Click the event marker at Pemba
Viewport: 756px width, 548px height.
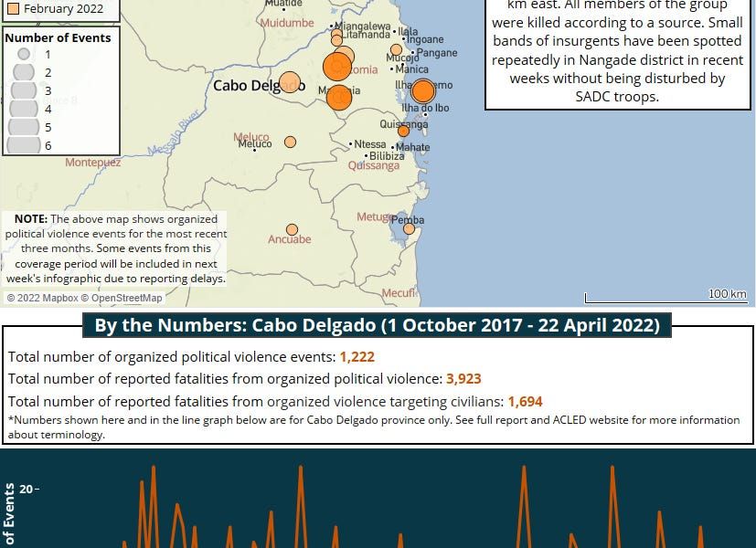tap(409, 228)
